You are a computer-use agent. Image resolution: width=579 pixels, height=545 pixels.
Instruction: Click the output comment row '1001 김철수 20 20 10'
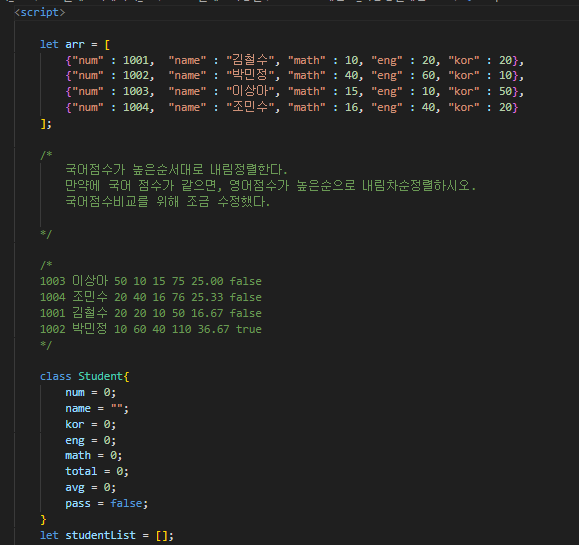[x=151, y=313]
